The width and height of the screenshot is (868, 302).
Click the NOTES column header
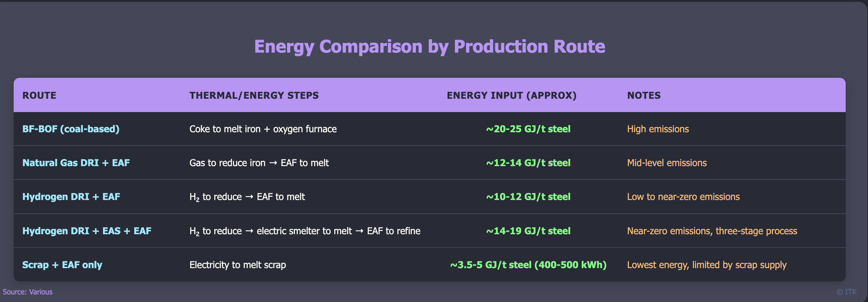point(644,96)
